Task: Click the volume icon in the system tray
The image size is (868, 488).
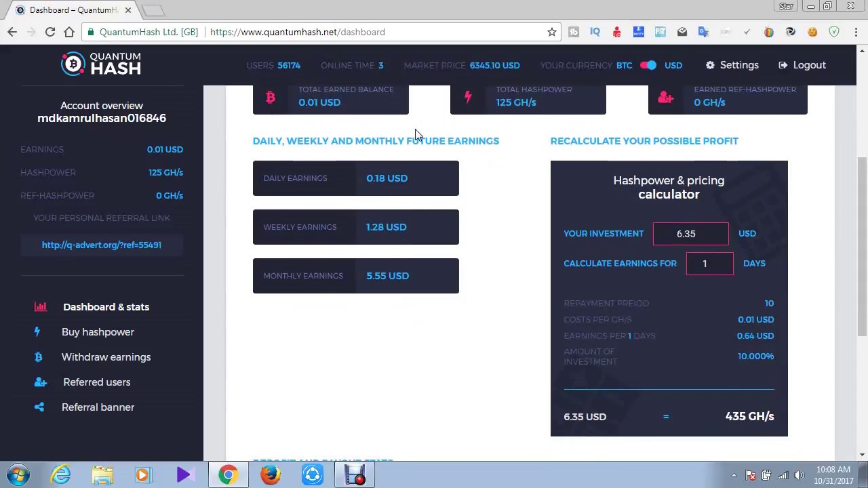Action: pos(799,475)
